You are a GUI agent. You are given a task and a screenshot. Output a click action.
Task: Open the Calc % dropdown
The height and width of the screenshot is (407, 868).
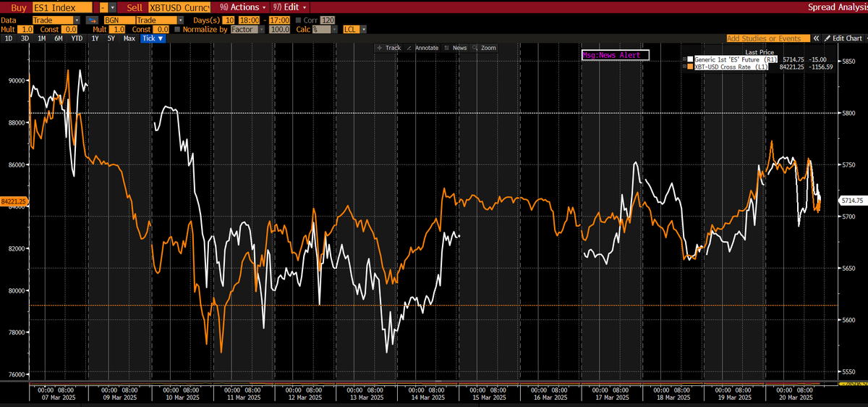coord(335,30)
